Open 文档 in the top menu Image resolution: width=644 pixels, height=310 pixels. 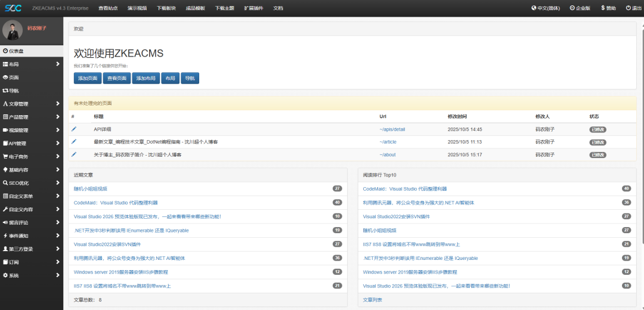coord(278,8)
